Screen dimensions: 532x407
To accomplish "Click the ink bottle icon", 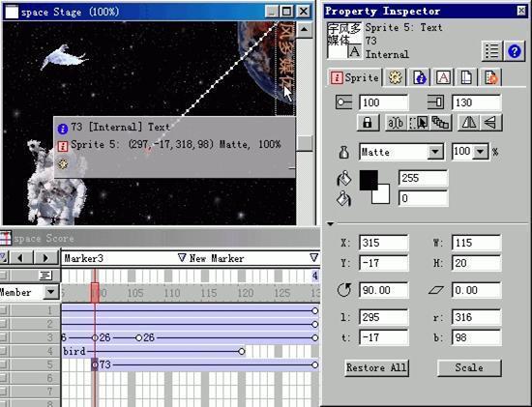I will pos(344,153).
